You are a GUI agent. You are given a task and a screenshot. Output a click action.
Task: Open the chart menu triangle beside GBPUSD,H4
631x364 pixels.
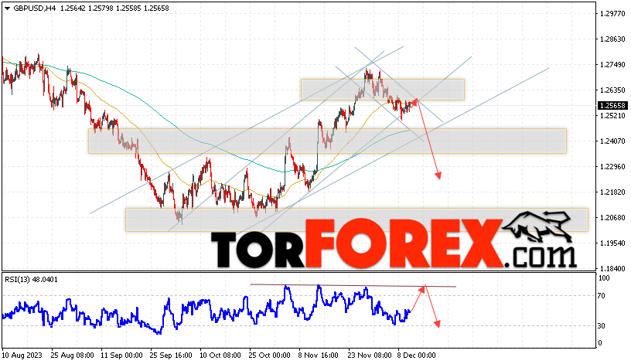pos(7,9)
